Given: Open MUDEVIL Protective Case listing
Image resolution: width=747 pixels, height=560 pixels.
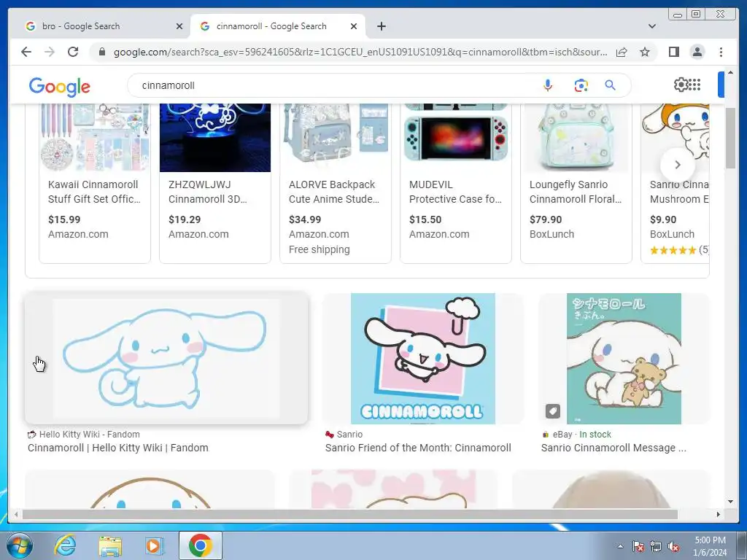Looking at the screenshot, I should [x=455, y=192].
